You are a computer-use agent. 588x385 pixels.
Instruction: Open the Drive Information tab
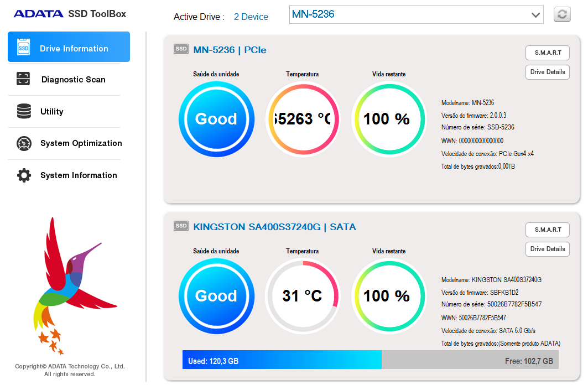tap(69, 47)
